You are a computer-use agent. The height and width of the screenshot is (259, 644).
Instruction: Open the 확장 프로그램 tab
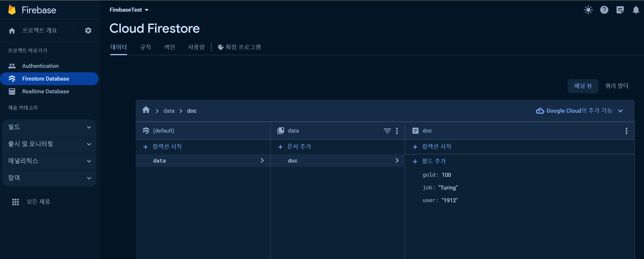click(239, 47)
